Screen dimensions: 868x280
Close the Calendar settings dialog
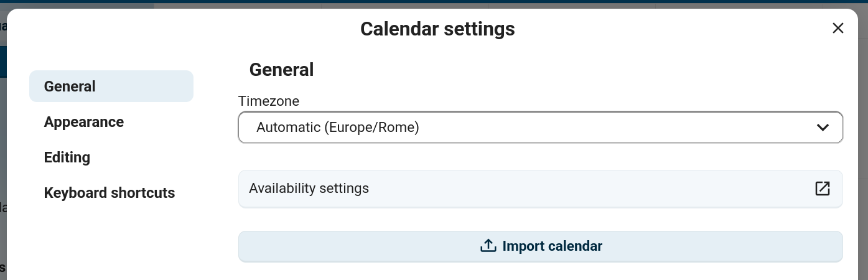[838, 28]
